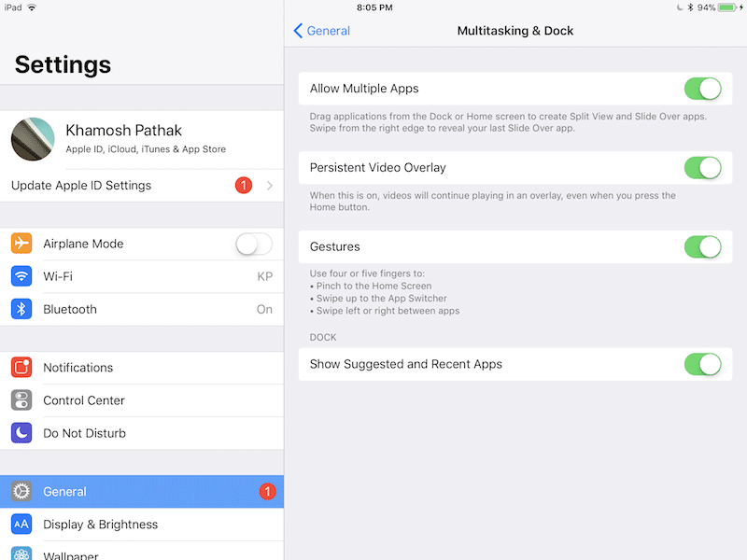Disable Show Suggested and Recent Apps

click(x=702, y=364)
